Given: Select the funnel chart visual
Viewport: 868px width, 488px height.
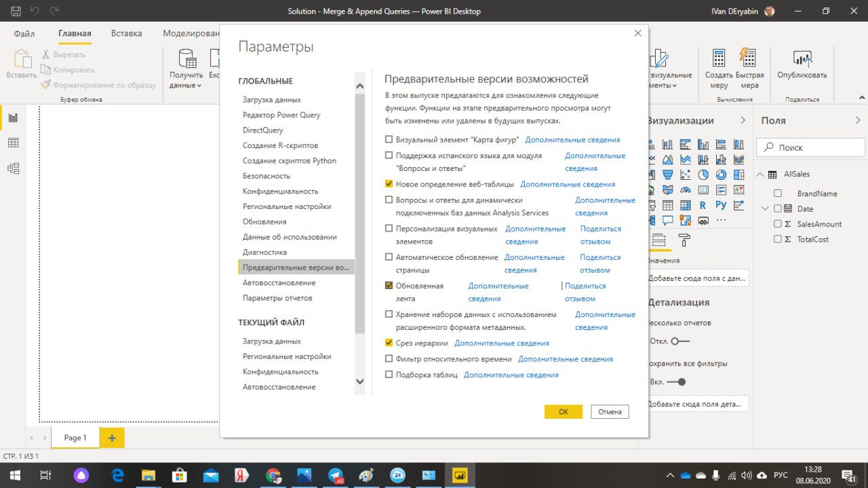Looking at the screenshot, I should tap(667, 174).
